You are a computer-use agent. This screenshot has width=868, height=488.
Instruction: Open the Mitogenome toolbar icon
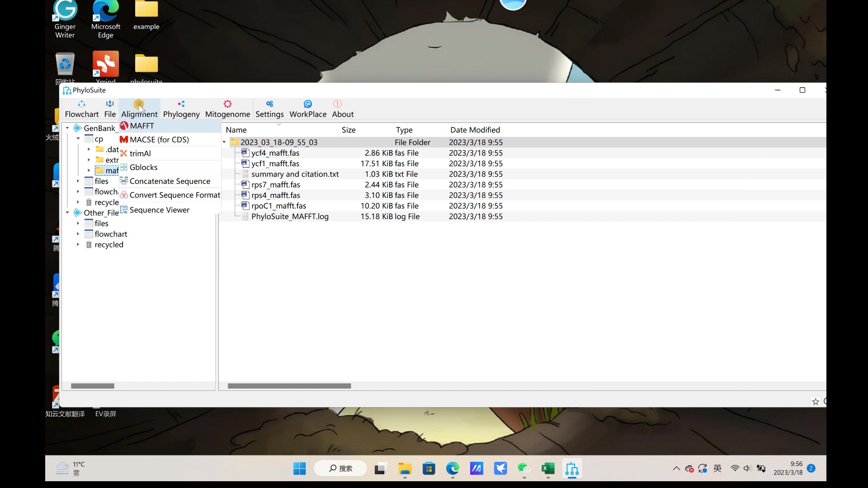(227, 104)
